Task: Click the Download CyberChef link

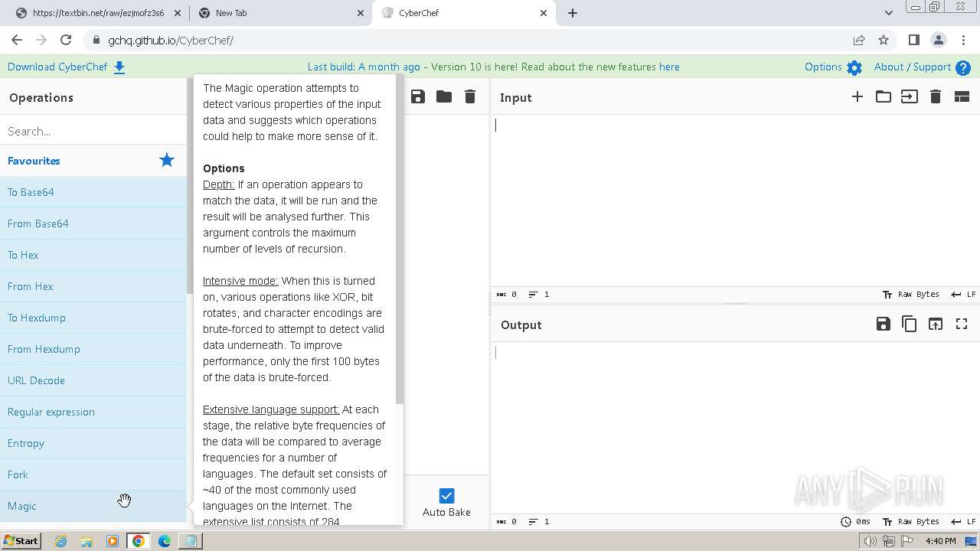Action: pyautogui.click(x=57, y=67)
